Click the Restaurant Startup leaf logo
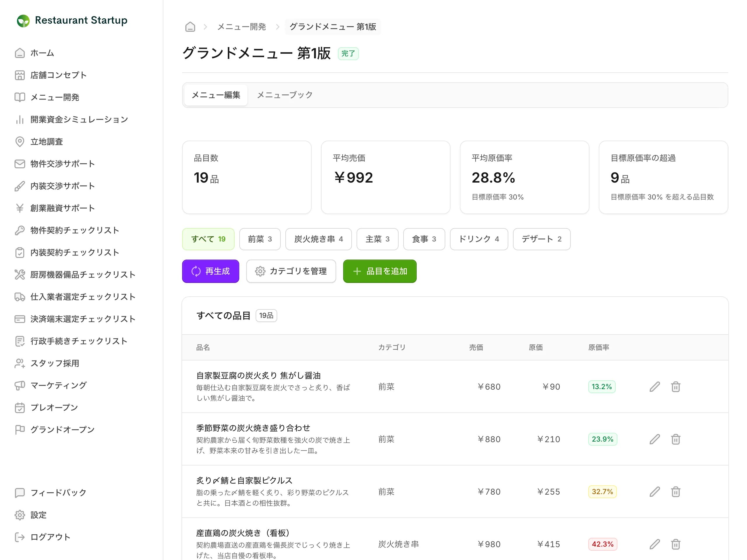 [x=23, y=21]
